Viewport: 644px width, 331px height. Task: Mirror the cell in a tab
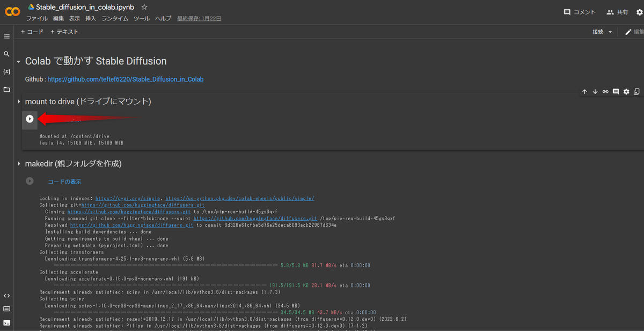click(x=636, y=92)
